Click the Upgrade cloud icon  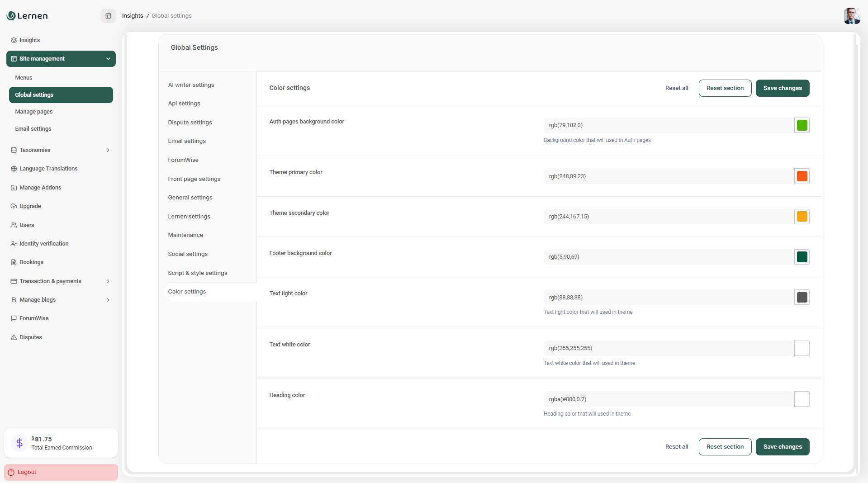14,206
